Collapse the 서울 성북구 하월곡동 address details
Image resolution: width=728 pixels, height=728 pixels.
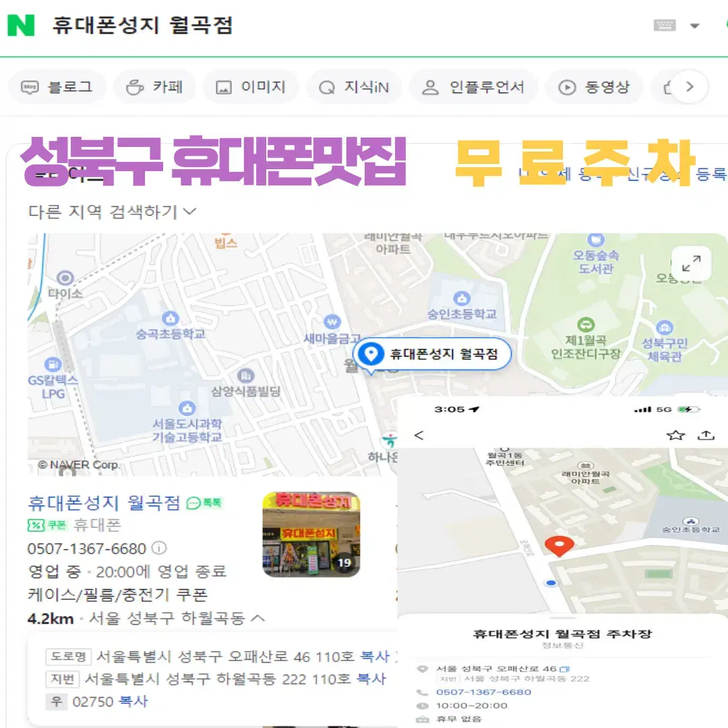click(257, 617)
